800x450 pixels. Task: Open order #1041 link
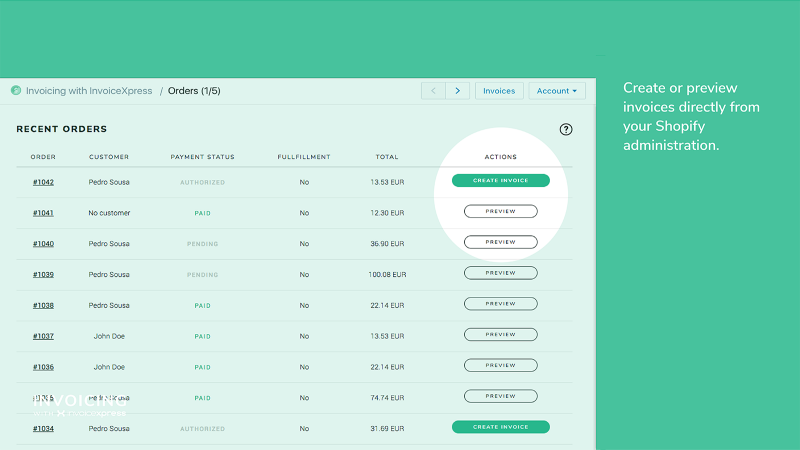(x=43, y=213)
